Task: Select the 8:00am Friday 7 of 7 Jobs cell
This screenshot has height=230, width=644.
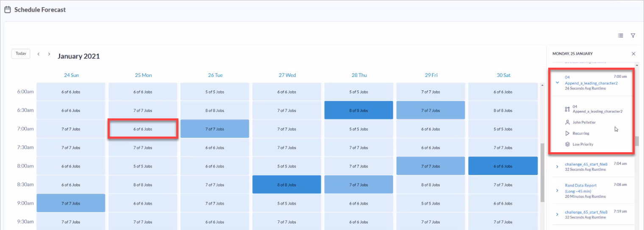Action: 431,166
